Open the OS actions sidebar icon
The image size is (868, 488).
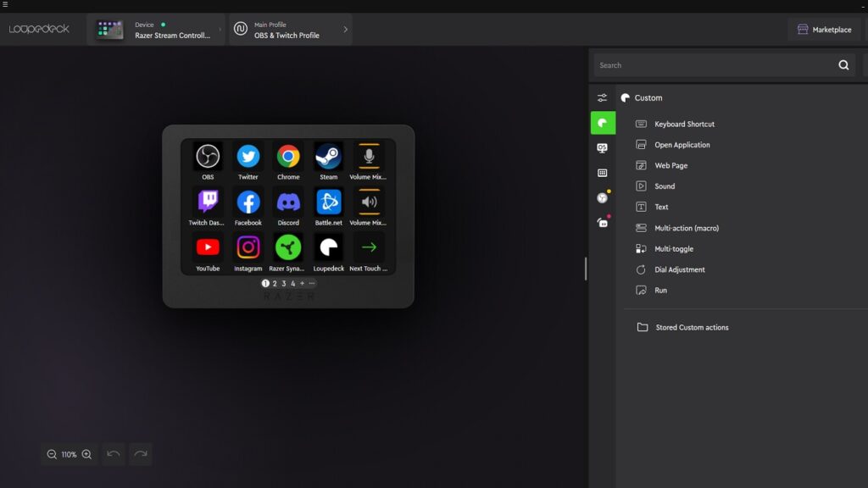tap(603, 147)
